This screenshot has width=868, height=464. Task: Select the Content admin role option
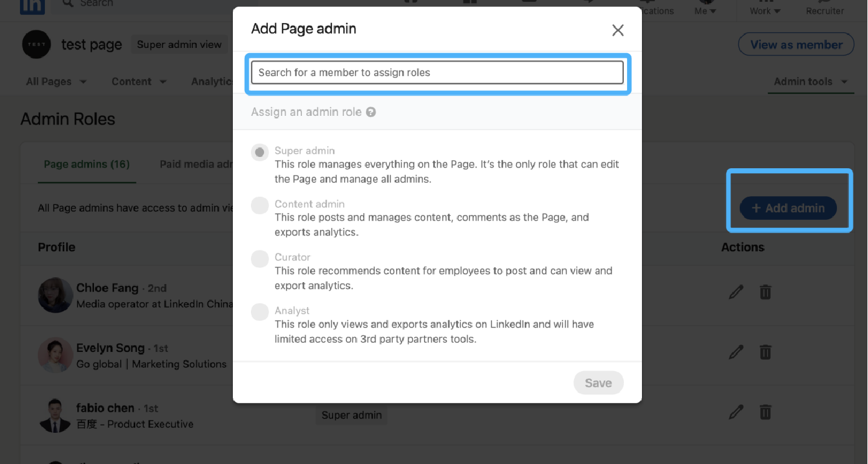pos(260,205)
